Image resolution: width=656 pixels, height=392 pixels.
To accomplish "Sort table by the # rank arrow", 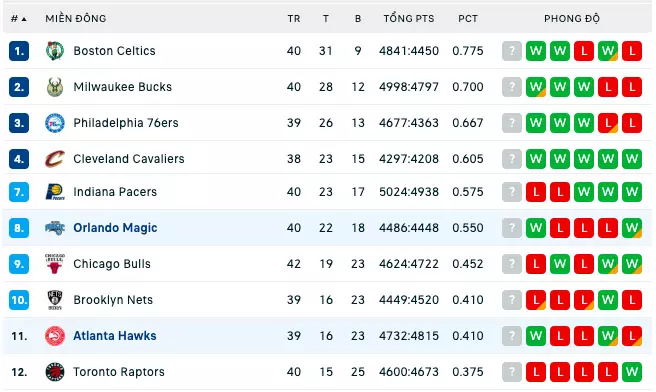I will point(19,19).
